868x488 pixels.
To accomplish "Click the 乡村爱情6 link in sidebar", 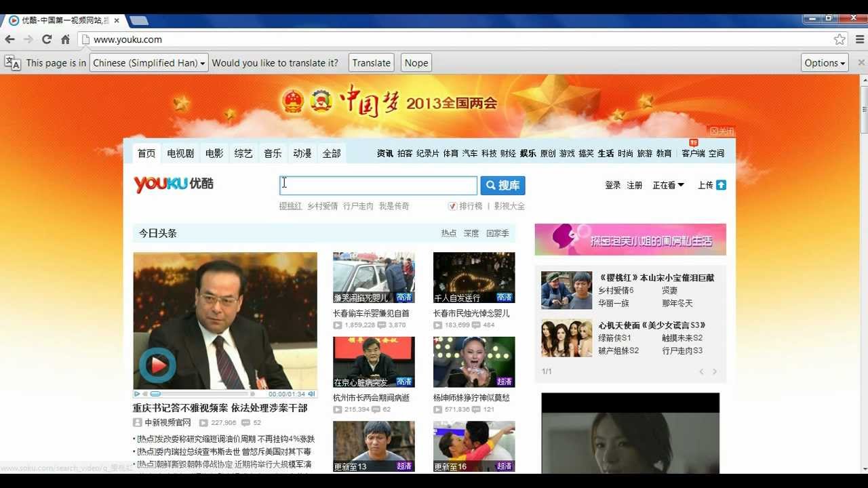I will point(616,291).
